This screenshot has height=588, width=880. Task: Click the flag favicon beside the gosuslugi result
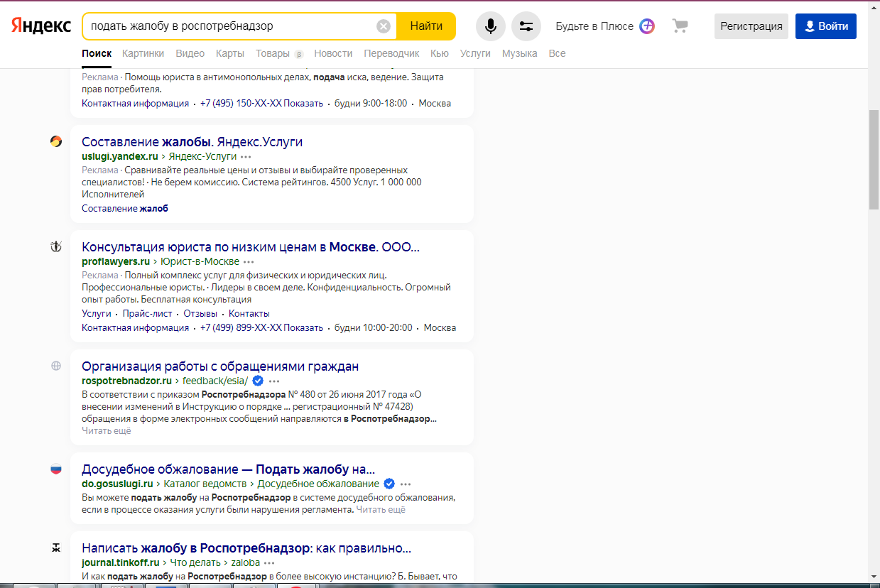56,469
